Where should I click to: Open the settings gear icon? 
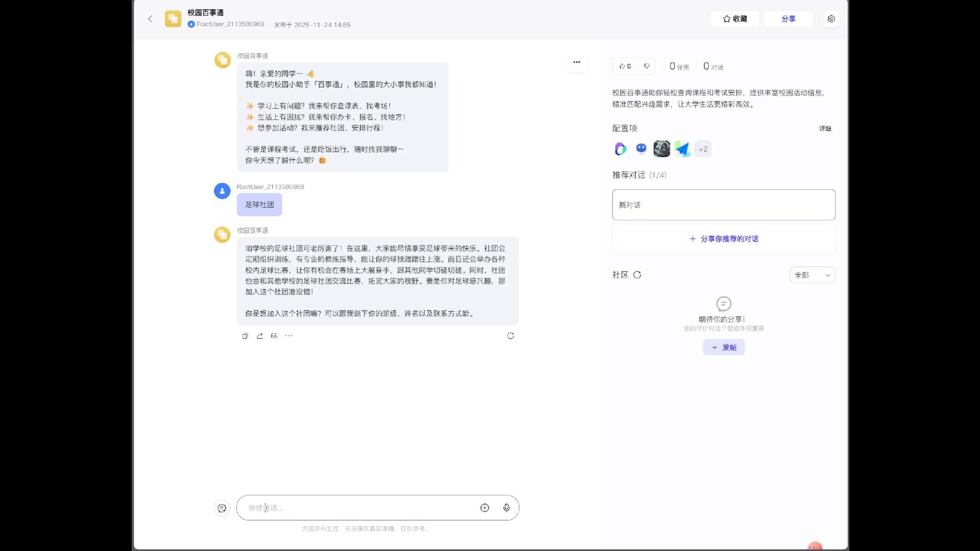click(831, 19)
